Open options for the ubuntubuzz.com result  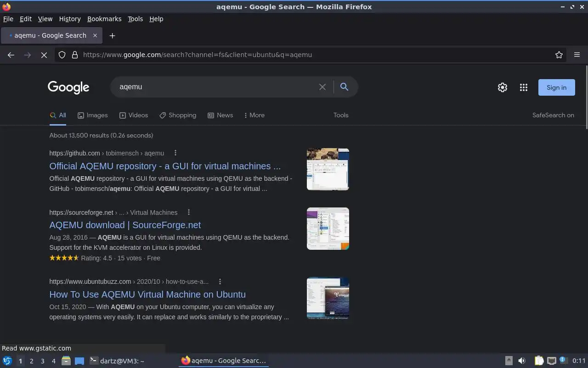pyautogui.click(x=220, y=282)
